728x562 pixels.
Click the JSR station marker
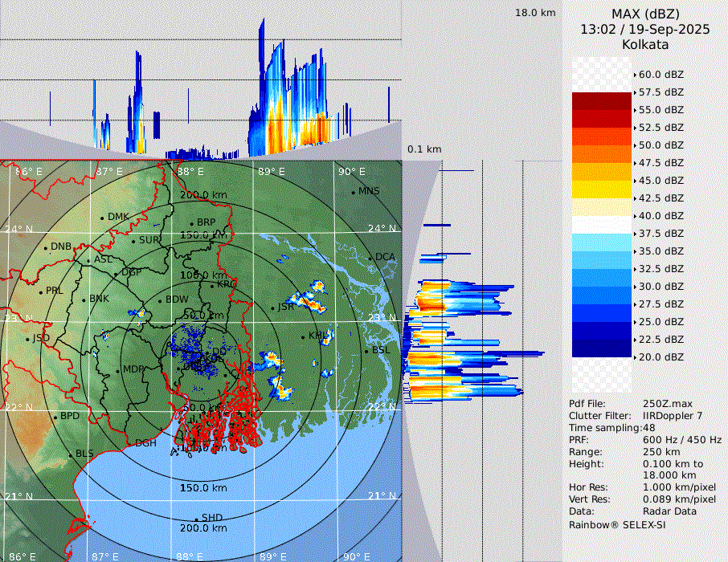(273, 307)
